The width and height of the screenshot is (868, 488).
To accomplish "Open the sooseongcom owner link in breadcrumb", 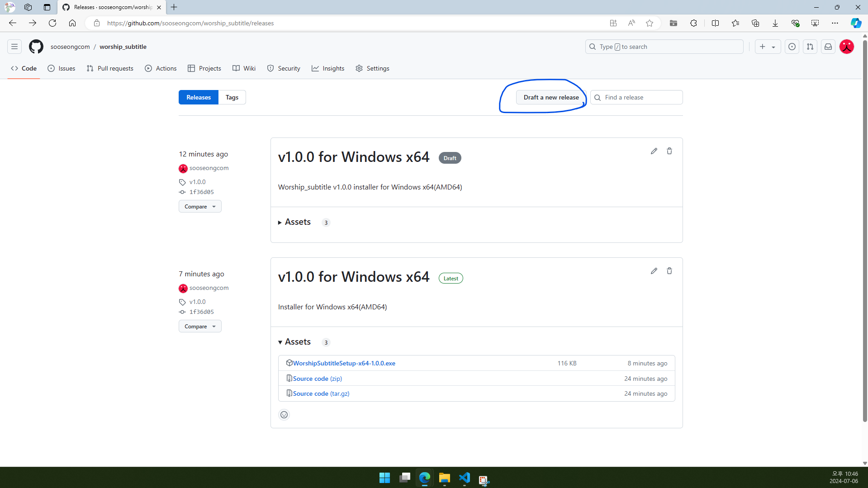I will tap(70, 47).
